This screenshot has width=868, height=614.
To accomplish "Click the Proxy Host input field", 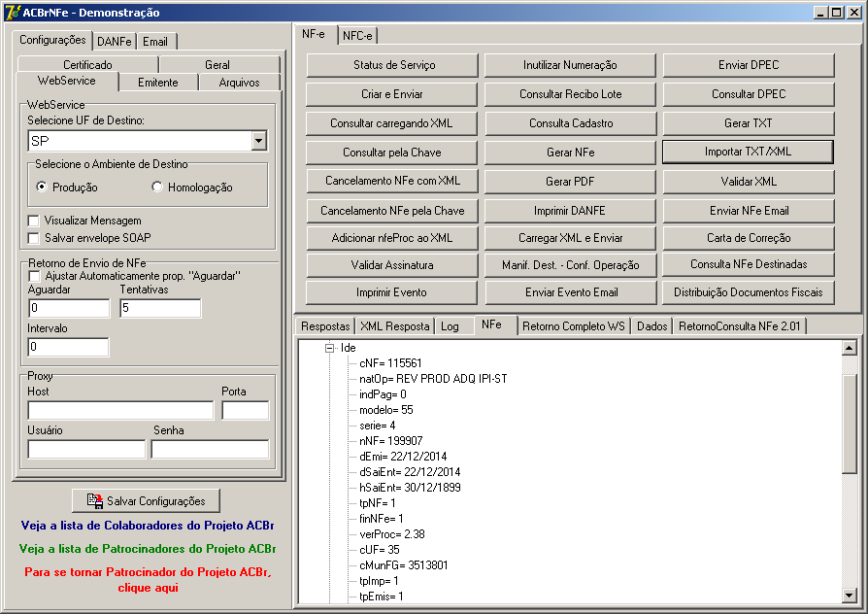I will coord(120,411).
